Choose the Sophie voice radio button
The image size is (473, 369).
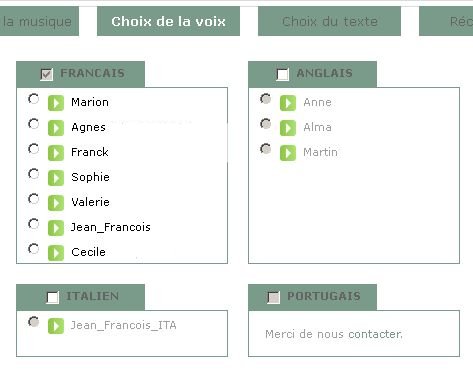(x=33, y=174)
